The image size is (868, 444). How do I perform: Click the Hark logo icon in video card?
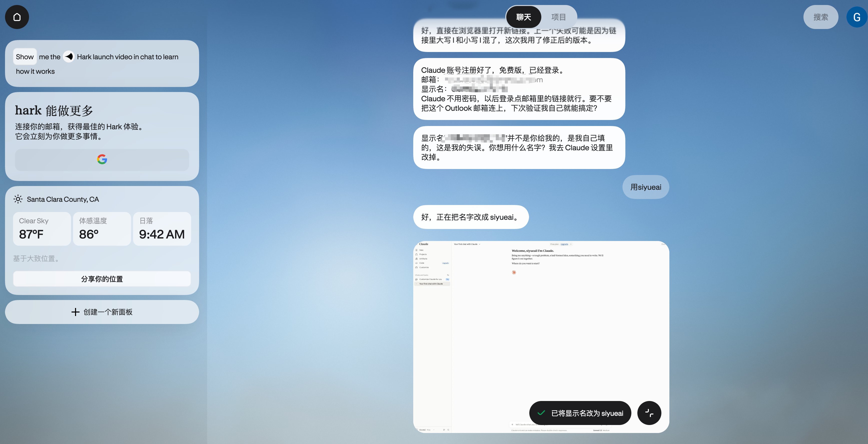pyautogui.click(x=69, y=56)
